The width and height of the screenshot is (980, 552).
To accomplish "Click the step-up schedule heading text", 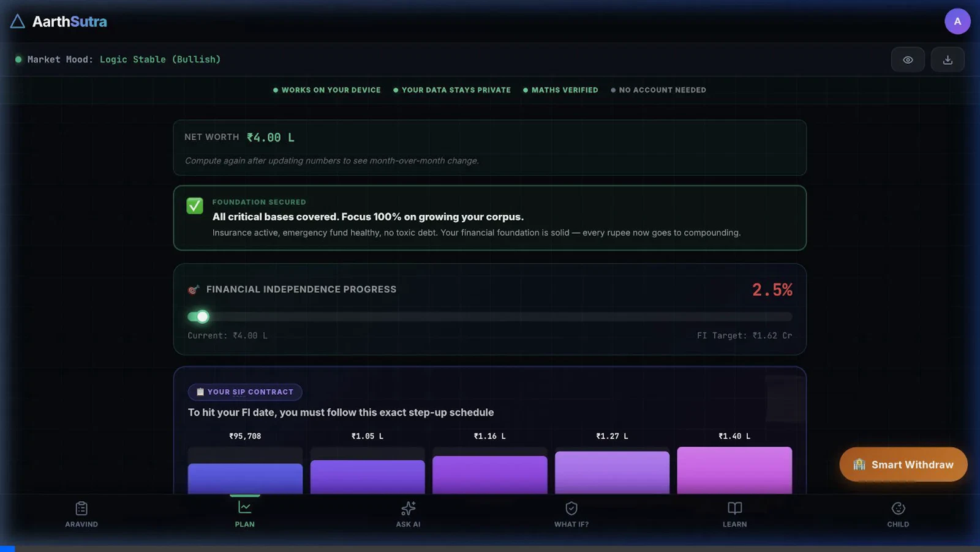I will click(341, 412).
